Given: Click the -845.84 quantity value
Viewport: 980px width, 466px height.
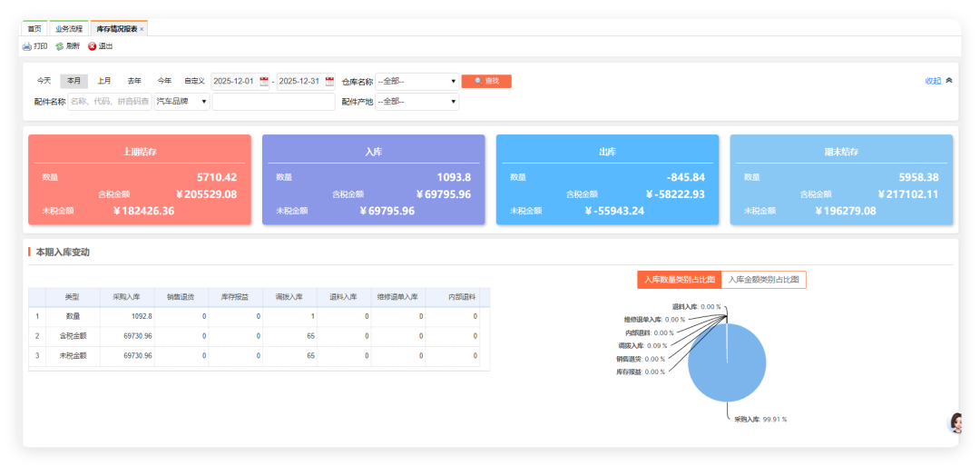Looking at the screenshot, I should coord(686,178).
